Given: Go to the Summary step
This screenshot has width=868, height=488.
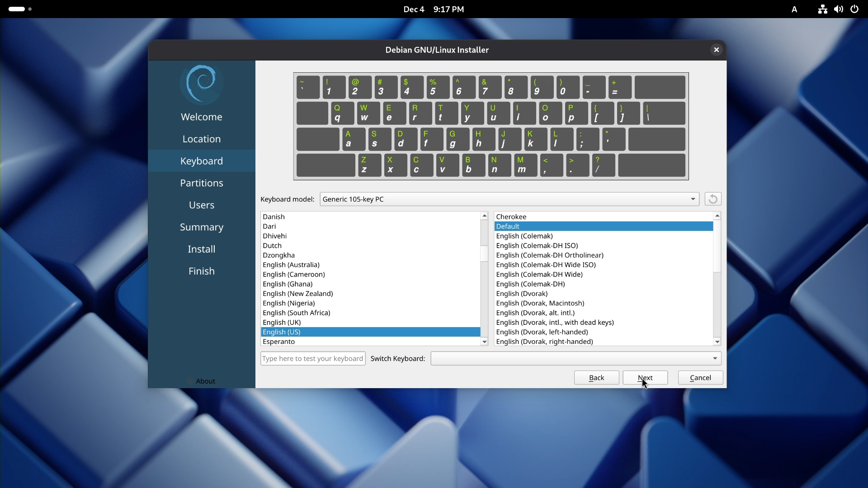Looking at the screenshot, I should pyautogui.click(x=202, y=227).
